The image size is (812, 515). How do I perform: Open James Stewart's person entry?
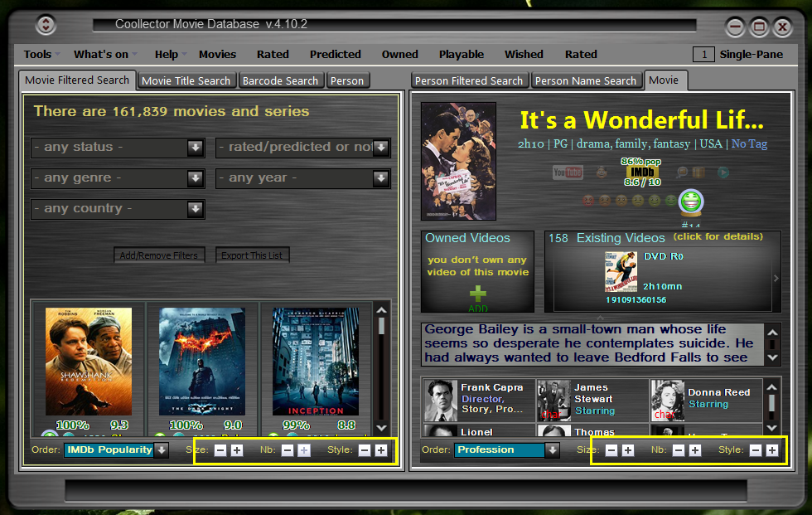tap(592, 400)
